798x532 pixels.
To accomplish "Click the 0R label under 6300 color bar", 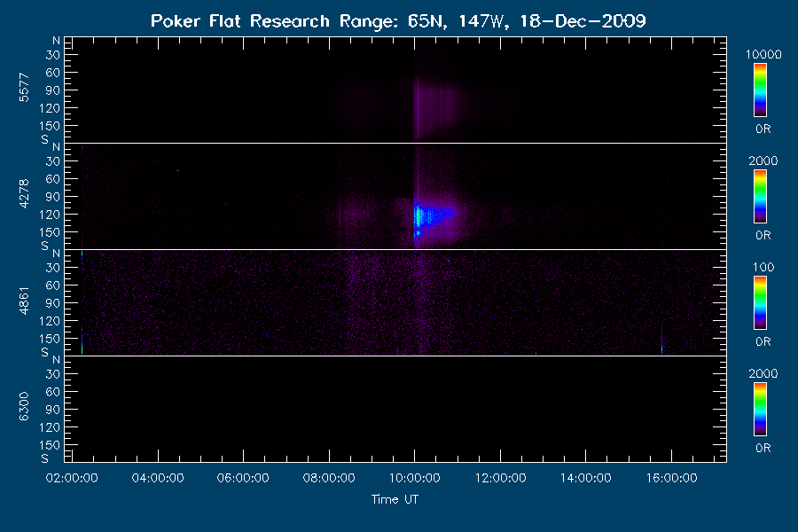I will click(763, 448).
